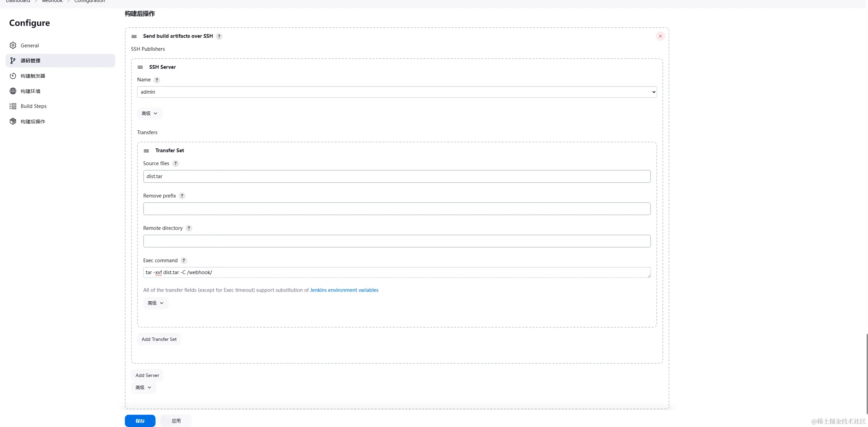Open the SSH Server Name dropdown showing admin

pos(397,92)
